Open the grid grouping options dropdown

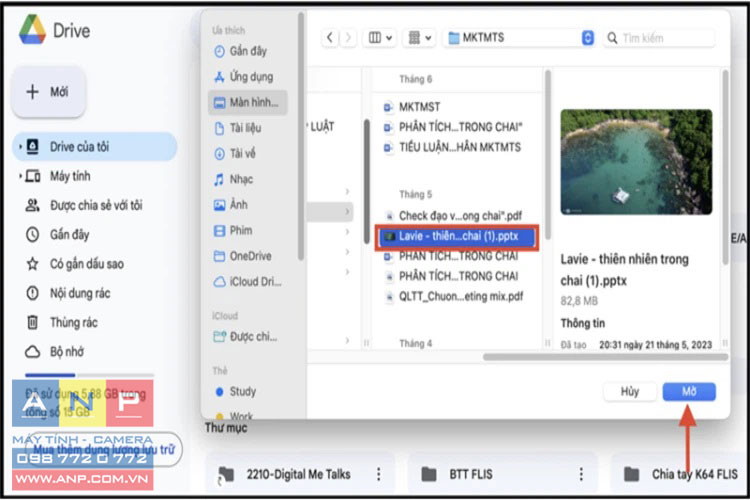[419, 37]
